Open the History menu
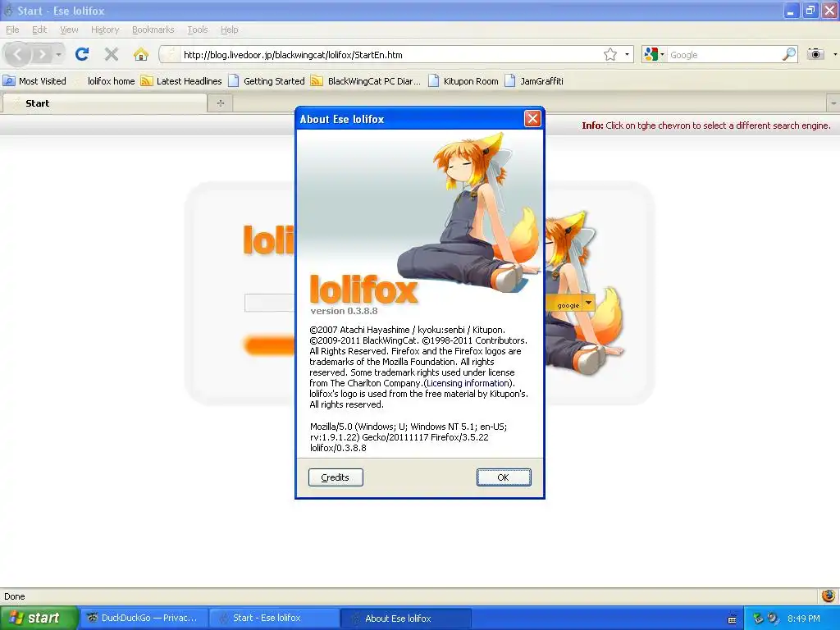This screenshot has height=630, width=840. pos(105,30)
